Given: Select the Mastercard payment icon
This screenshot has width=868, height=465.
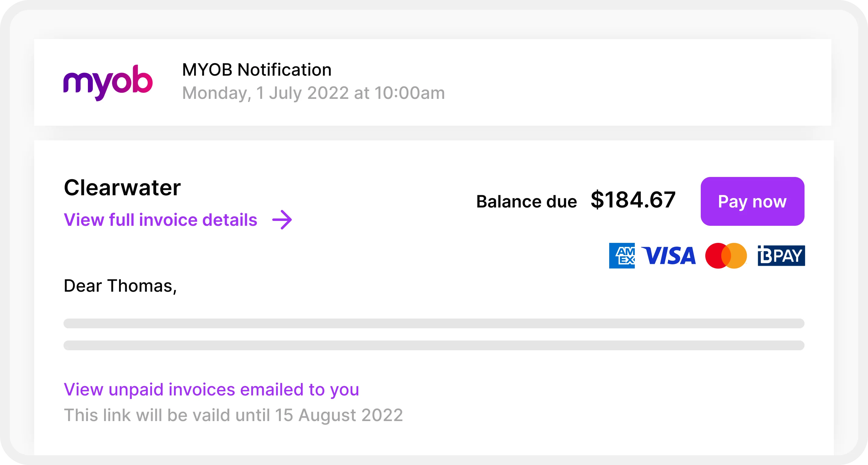Looking at the screenshot, I should pos(726,256).
